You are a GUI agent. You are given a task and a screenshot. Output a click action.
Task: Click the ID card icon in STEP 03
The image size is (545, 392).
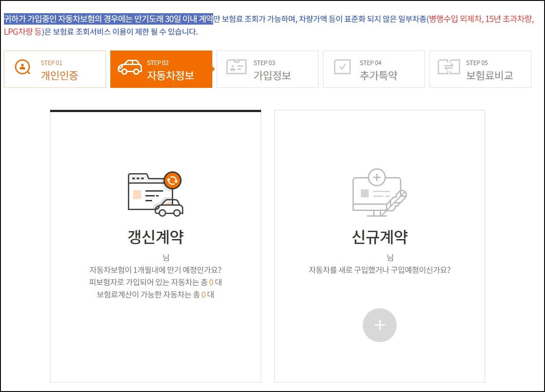click(236, 67)
